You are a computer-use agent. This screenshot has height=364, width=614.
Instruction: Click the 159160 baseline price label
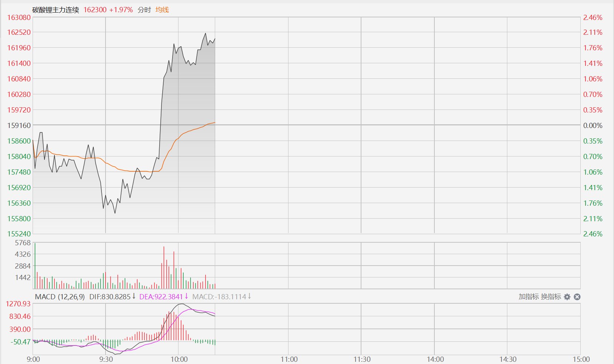(19, 125)
